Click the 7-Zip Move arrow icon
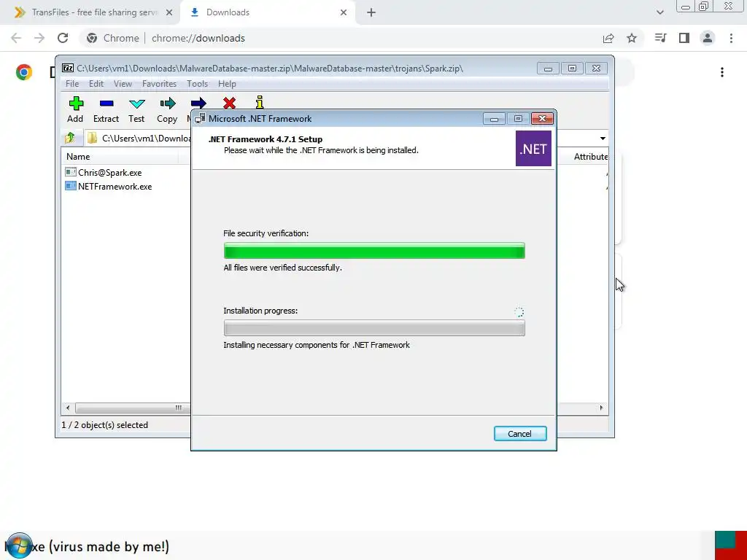Viewport: 747px width, 560px height. (x=198, y=103)
